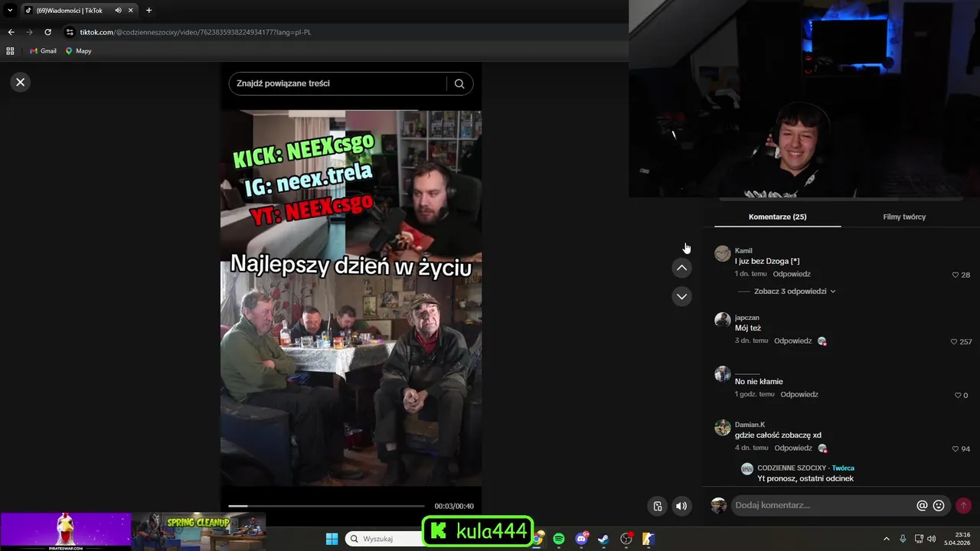Viewport: 980px width, 551px height.
Task: Toggle the floating player icon beside volume
Action: pos(657,506)
